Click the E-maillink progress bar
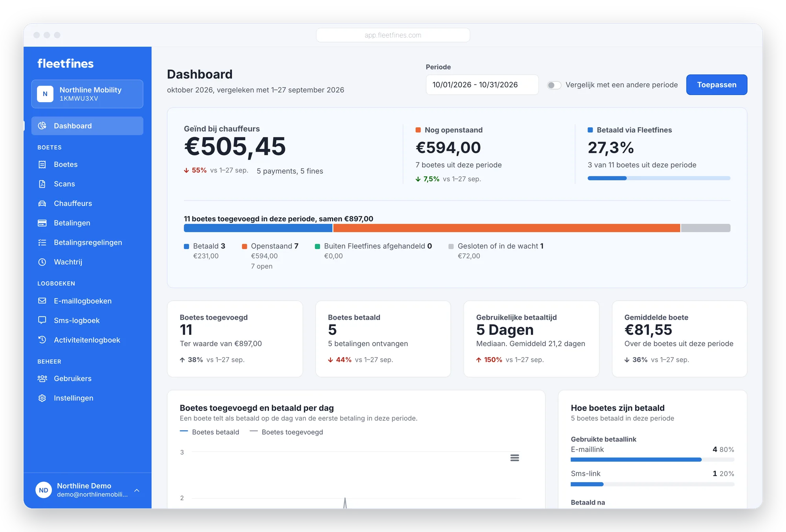 (x=652, y=460)
